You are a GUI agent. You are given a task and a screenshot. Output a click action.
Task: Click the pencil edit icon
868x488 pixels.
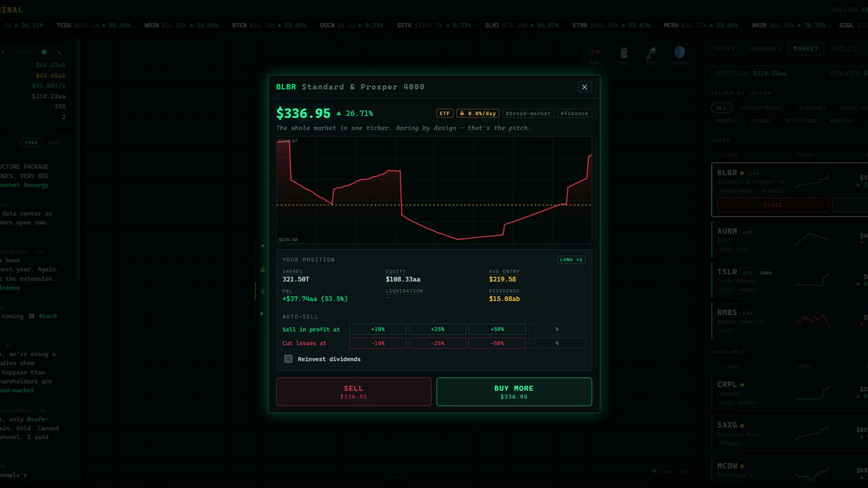(x=59, y=52)
